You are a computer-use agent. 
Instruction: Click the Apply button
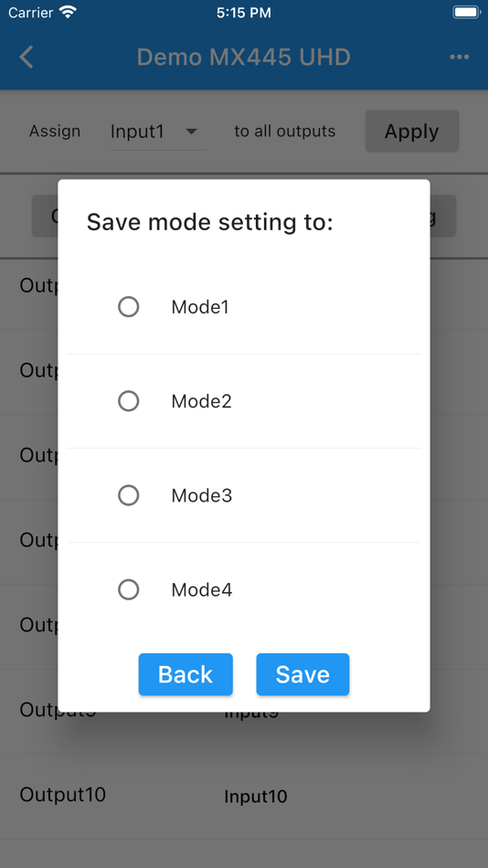411,132
